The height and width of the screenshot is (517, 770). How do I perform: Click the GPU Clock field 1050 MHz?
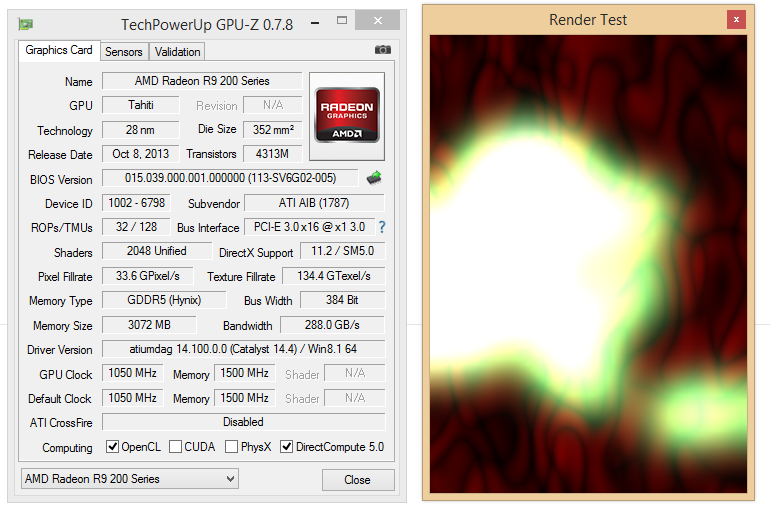(133, 373)
